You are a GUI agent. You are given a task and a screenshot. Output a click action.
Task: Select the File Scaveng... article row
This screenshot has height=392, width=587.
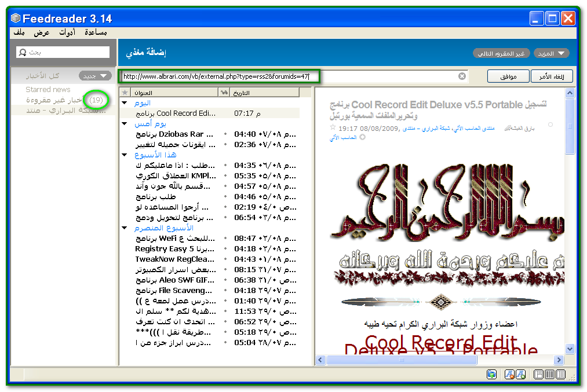click(x=210, y=290)
